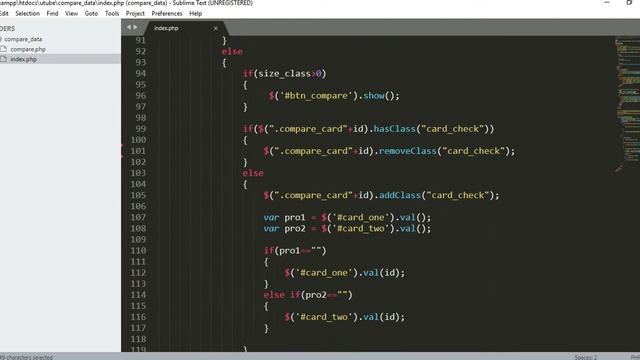Place cursor on the removeClass call
This screenshot has height=360, width=640.
[408, 151]
